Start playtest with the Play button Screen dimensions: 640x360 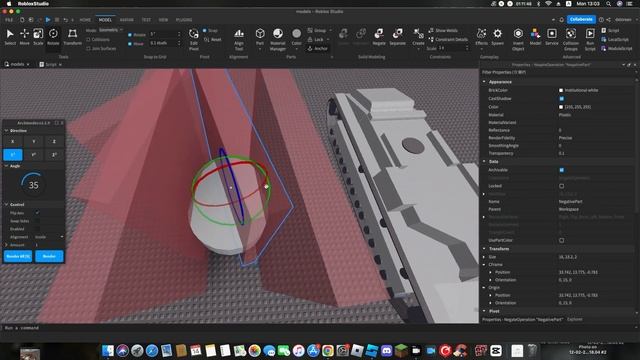pos(48,20)
